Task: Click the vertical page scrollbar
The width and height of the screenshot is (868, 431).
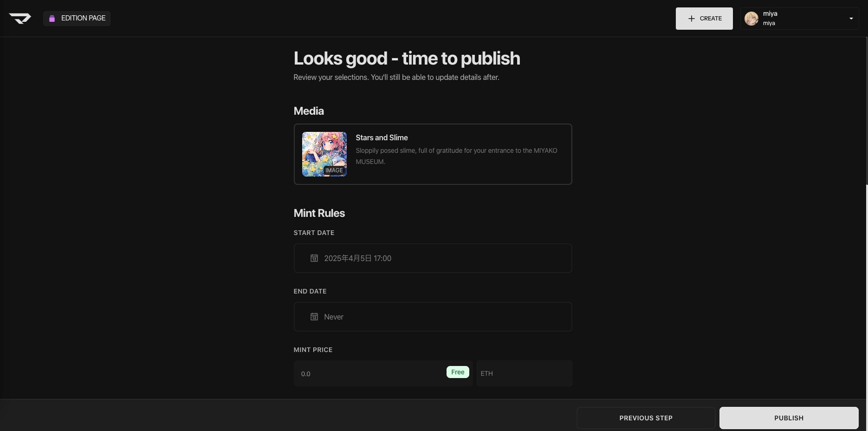Action: click(x=866, y=111)
